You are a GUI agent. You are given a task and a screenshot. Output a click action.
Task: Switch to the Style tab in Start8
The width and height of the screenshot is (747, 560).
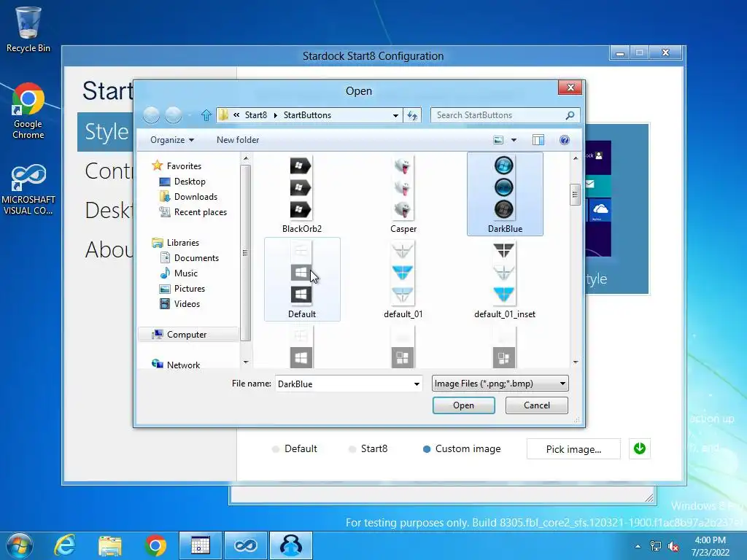coord(106,132)
